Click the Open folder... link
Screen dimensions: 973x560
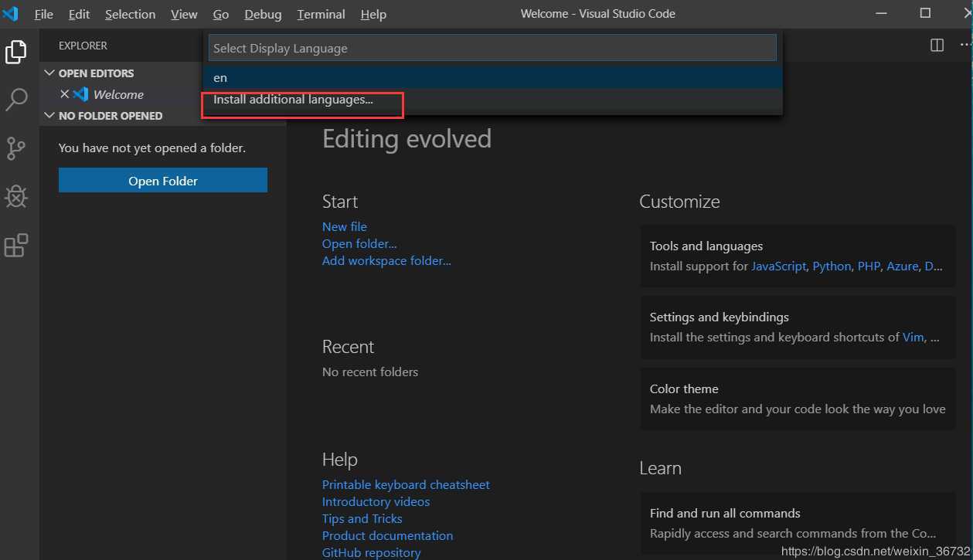point(359,243)
